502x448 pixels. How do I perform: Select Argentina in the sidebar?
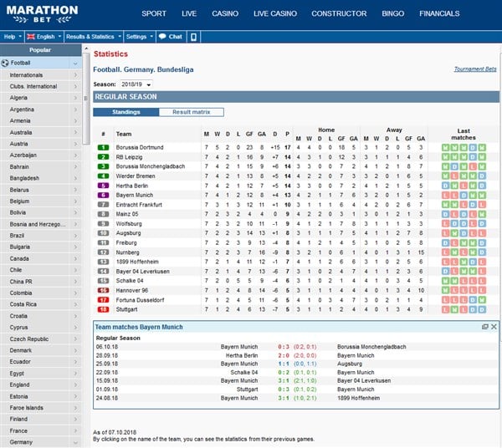22,109
